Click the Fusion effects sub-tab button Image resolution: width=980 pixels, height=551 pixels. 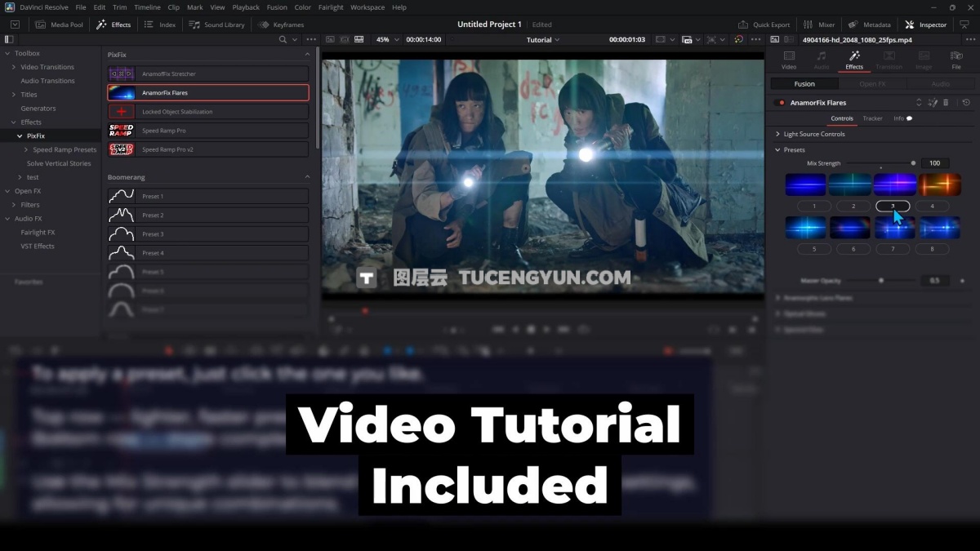click(x=804, y=83)
